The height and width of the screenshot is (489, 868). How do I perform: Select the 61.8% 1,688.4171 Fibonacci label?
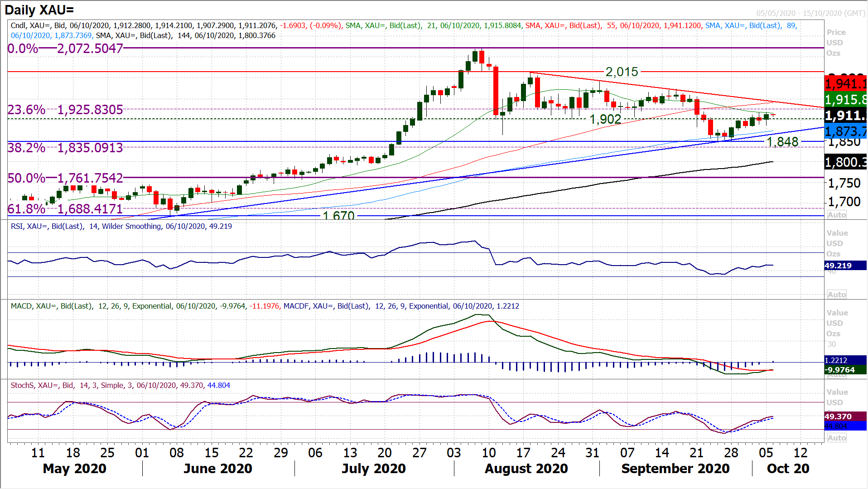[66, 209]
